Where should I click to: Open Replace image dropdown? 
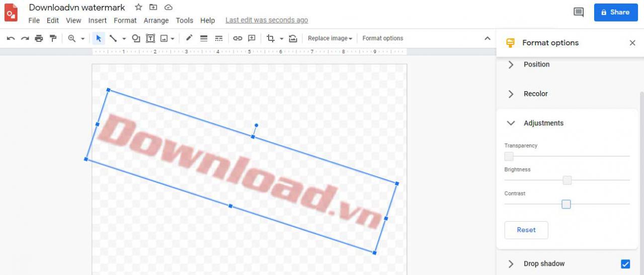(x=330, y=38)
